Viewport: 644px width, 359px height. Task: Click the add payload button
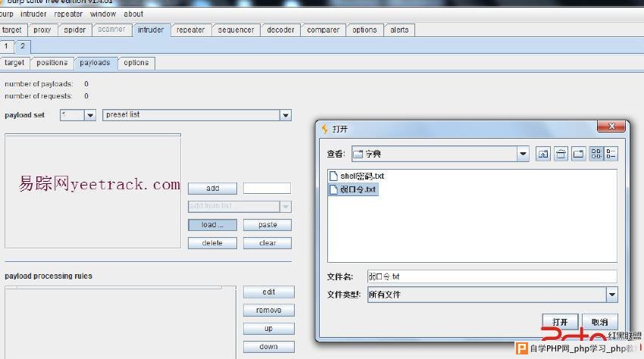click(x=212, y=189)
